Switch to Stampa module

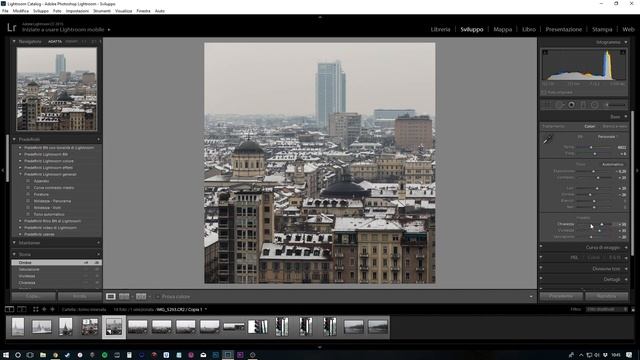(x=602, y=29)
